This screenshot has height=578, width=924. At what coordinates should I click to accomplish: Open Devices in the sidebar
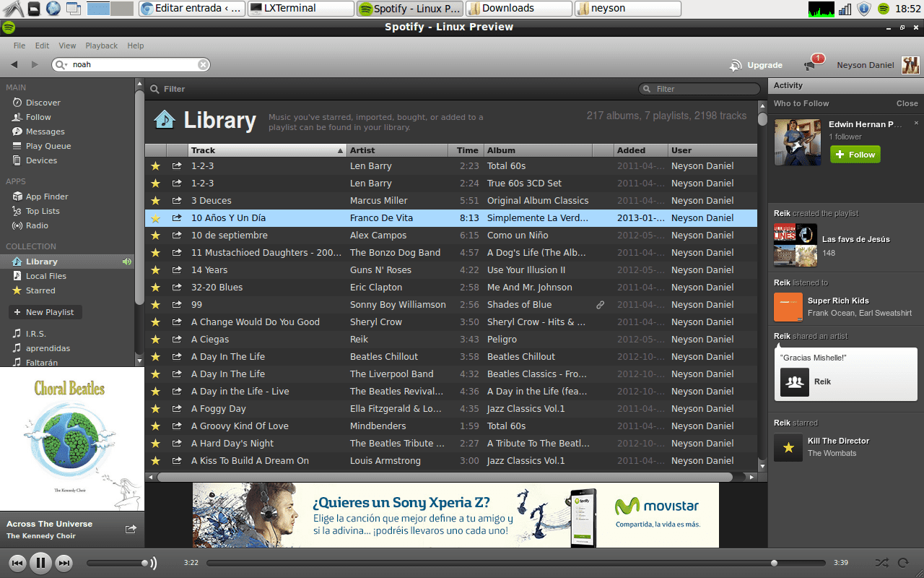pyautogui.click(x=41, y=160)
